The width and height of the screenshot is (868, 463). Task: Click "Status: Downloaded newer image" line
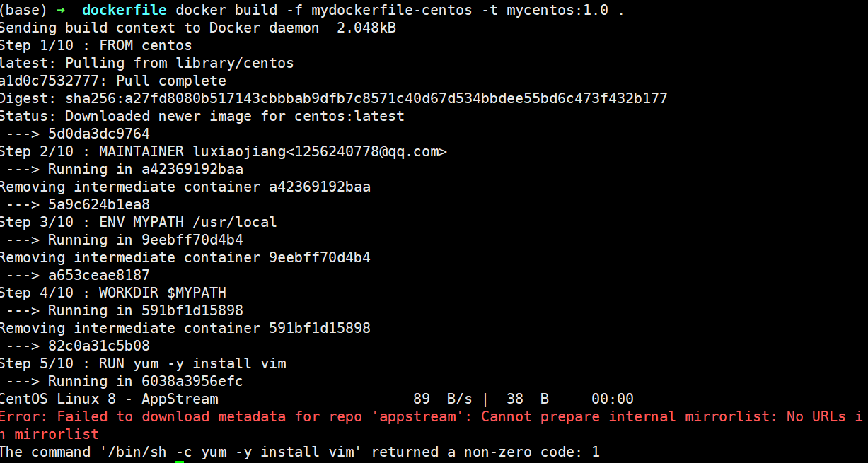pos(202,116)
